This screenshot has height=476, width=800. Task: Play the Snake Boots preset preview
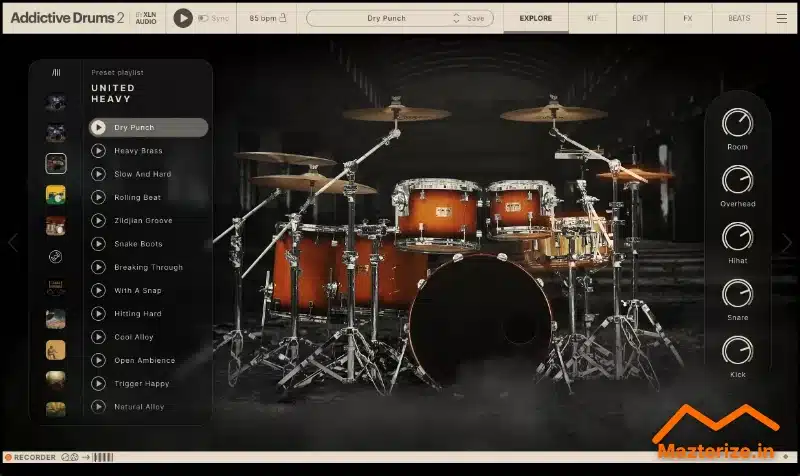98,244
